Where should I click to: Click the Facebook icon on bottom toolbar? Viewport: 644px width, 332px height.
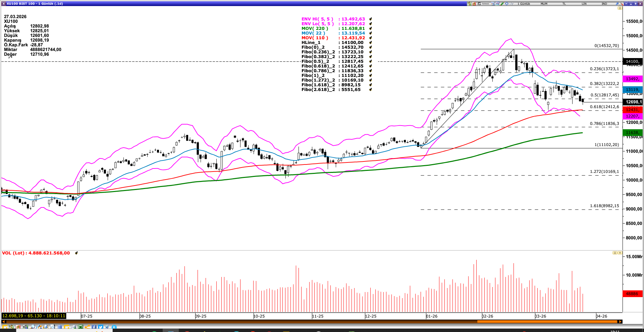pos(94,327)
